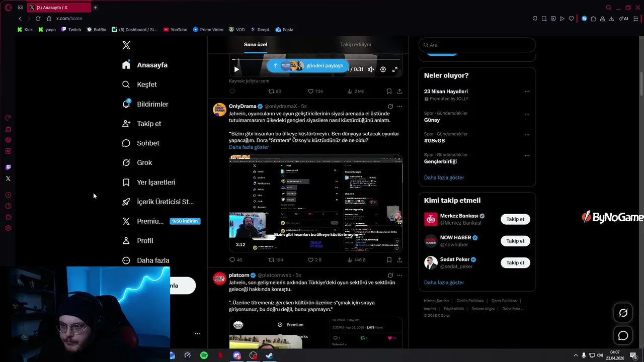644x362 pixels.
Task: Play the video at top of feed
Action: click(x=236, y=69)
